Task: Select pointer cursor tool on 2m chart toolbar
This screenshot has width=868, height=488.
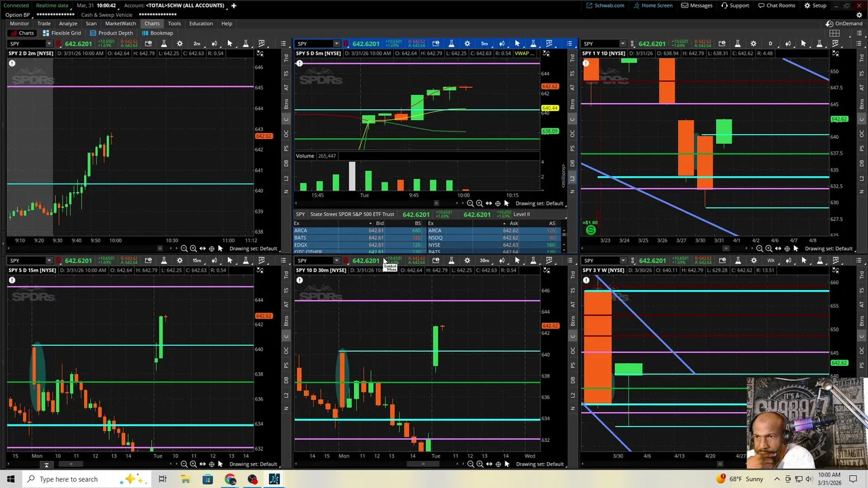Action: tap(230, 43)
